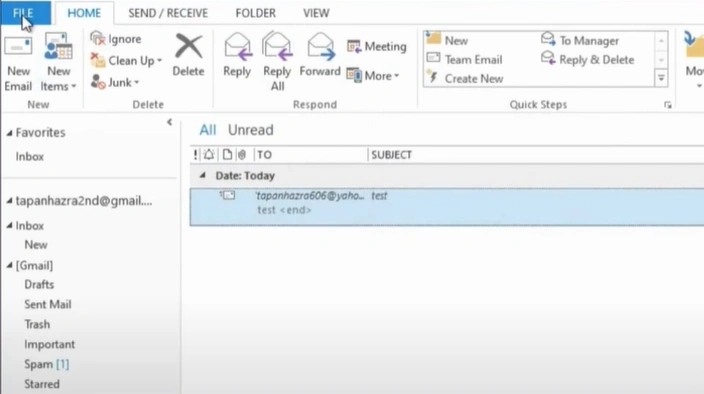Open the More dropdown arrow

396,76
